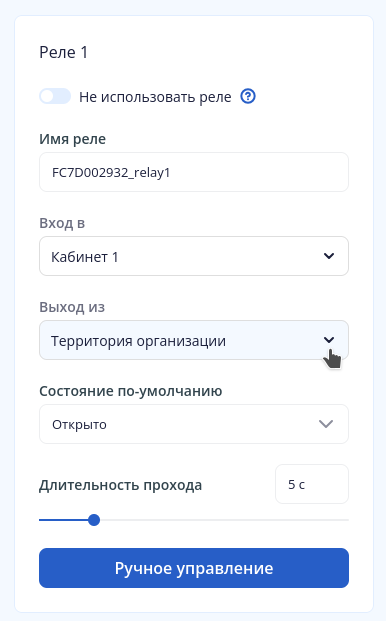Click the blue slider handle for pass duration
Viewport: 386px width, 627px height.
pyautogui.click(x=94, y=520)
